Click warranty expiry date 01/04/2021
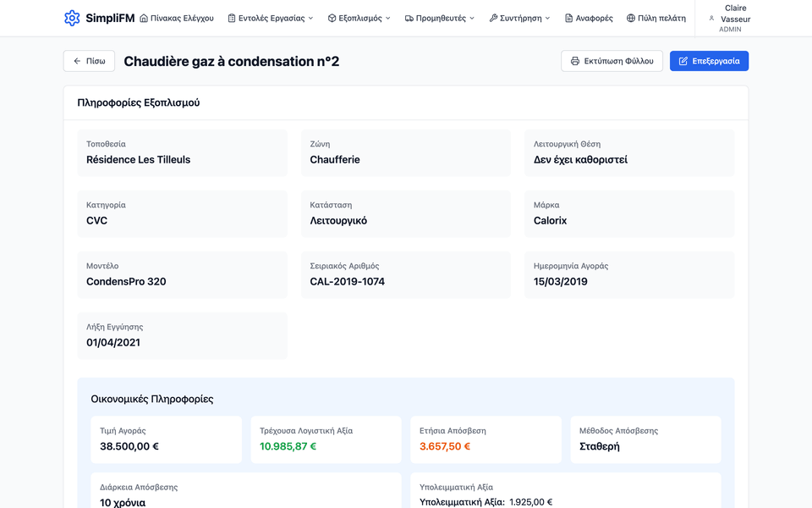 pyautogui.click(x=113, y=343)
